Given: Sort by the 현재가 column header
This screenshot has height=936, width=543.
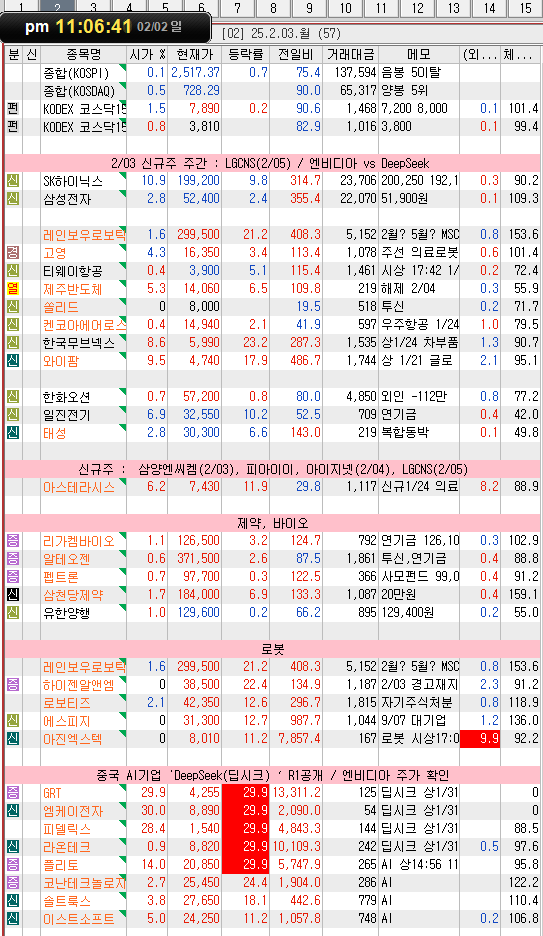Looking at the screenshot, I should click(x=195, y=54).
